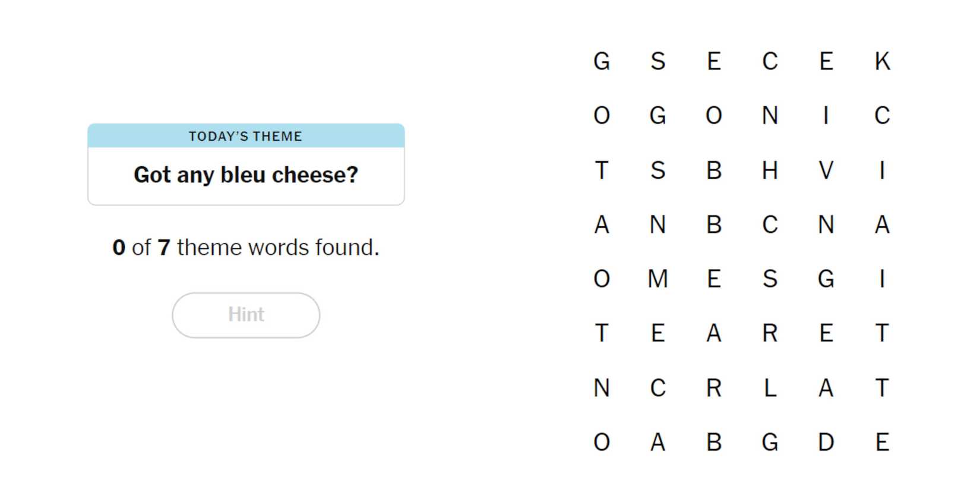Tap the B between A and G
980x490 pixels.
[714, 442]
